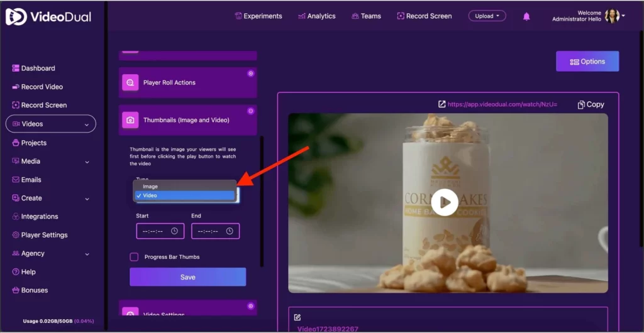Click the edit pencil icon below video
The image size is (644, 333).
pyautogui.click(x=297, y=317)
